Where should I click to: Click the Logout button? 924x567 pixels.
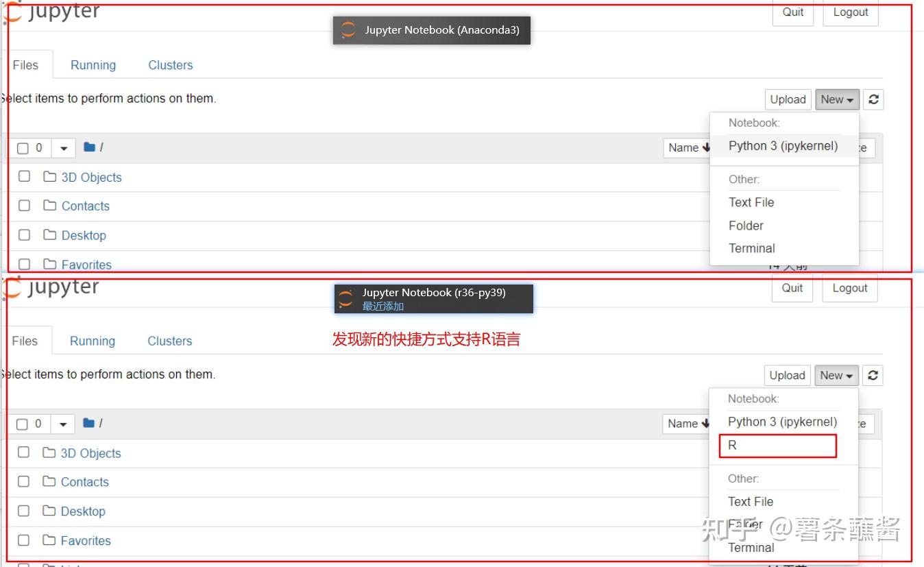pyautogui.click(x=850, y=12)
